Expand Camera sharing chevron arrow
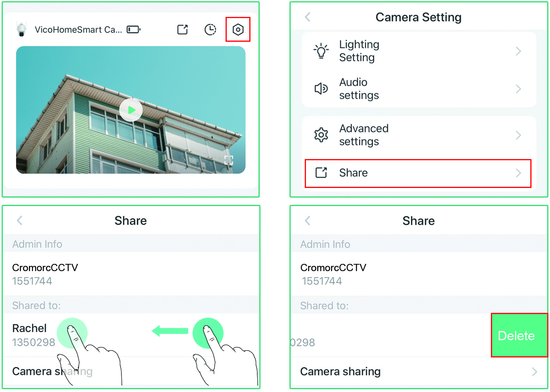This screenshot has width=550, height=392. tap(534, 372)
